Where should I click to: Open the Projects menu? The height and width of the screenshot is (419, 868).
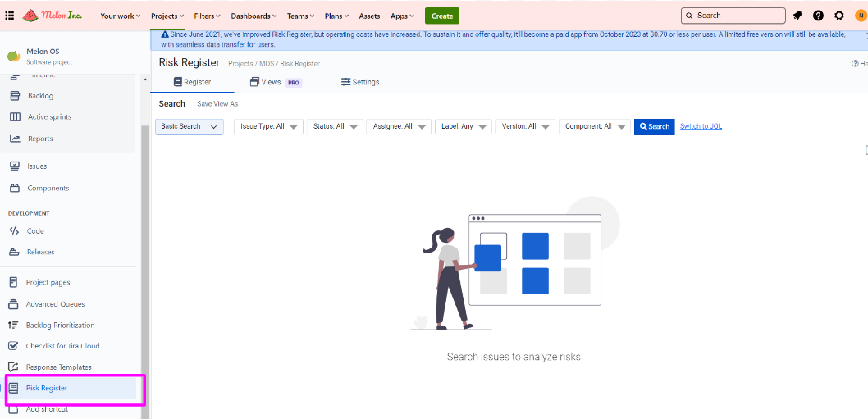pos(167,16)
